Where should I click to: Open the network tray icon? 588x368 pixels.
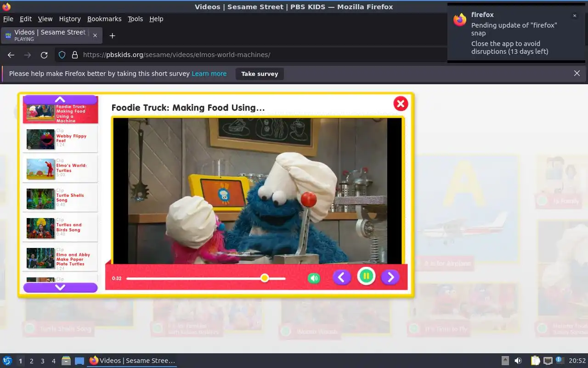click(548, 361)
